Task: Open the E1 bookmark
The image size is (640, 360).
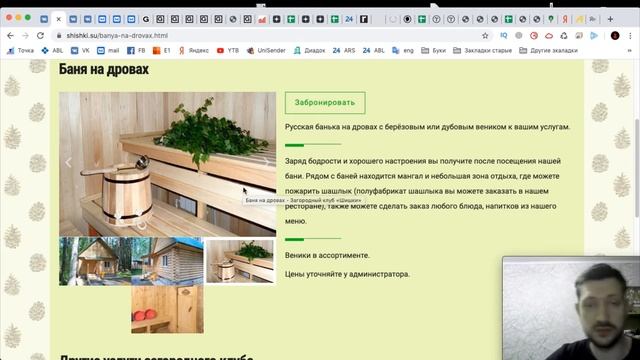Action: (x=162, y=51)
